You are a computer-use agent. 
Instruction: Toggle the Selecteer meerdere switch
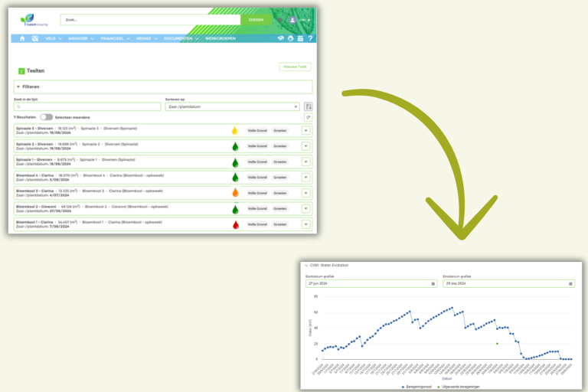click(x=47, y=117)
